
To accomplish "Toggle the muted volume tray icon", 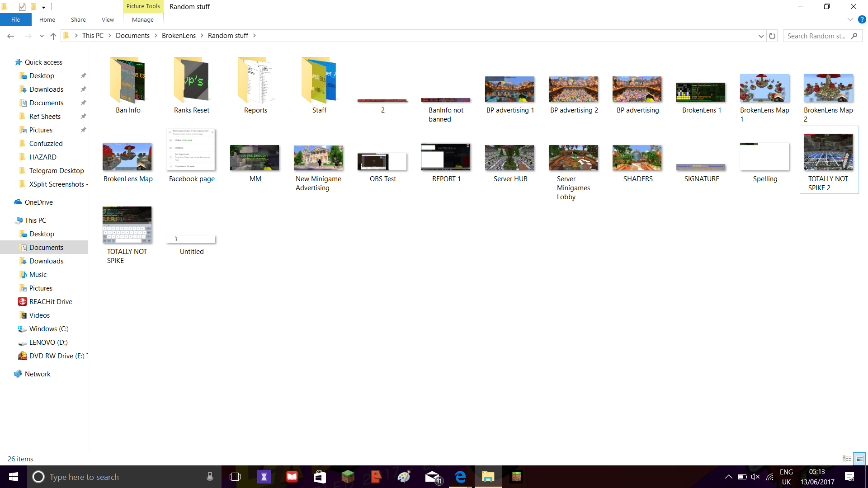I will 755,477.
